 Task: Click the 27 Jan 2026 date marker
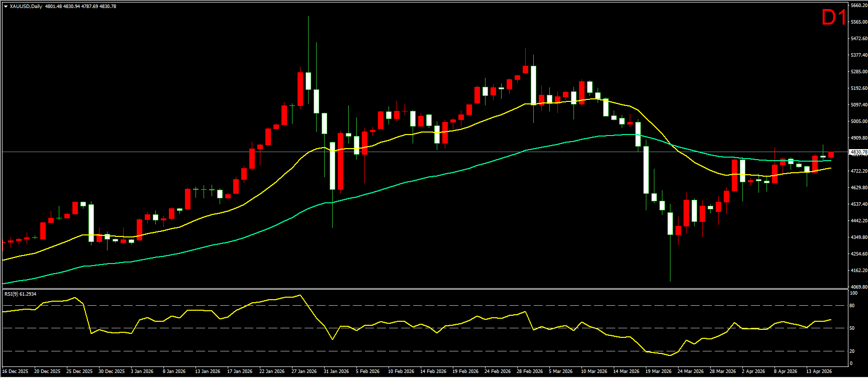305,371
